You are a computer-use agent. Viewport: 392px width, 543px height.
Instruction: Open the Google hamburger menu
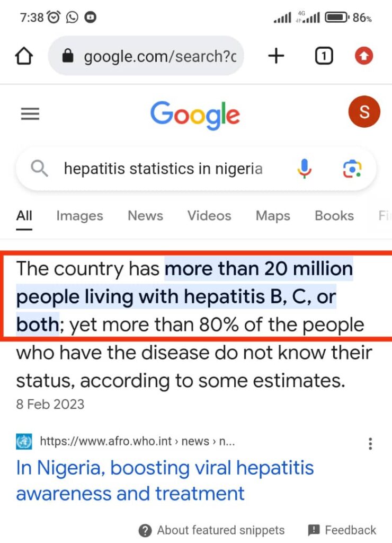click(30, 113)
